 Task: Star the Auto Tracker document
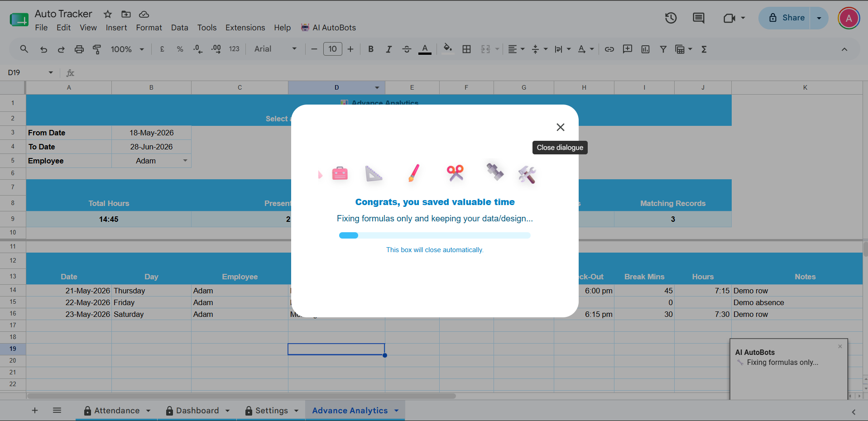pyautogui.click(x=108, y=14)
